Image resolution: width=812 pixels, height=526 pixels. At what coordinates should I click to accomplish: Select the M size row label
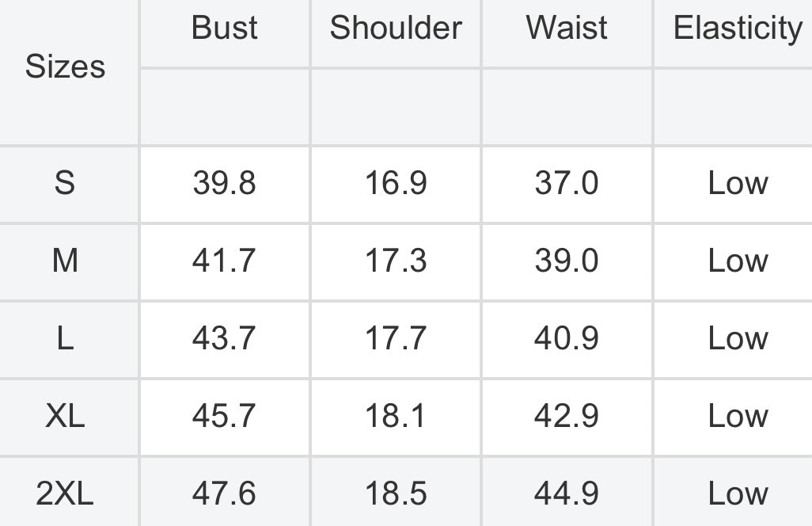65,260
